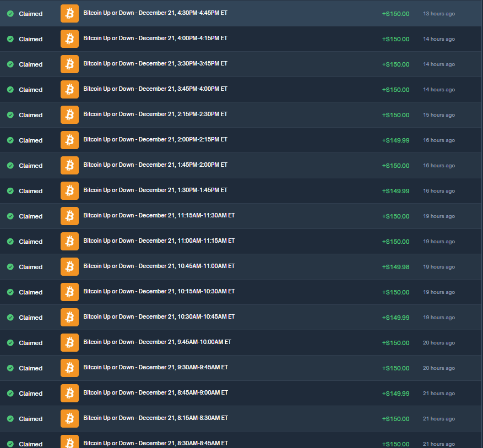The image size is (483, 448).
Task: Click +$149.99 amount on 2:00PM-2:15PM row
Action: 396,140
